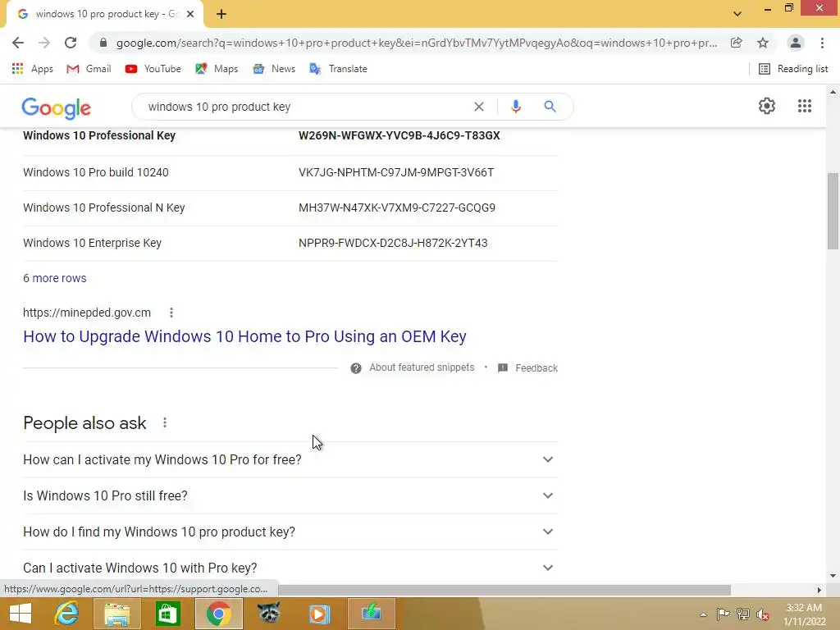Viewport: 840px width, 630px height.
Task: Share this page icon in address bar
Action: point(737,43)
